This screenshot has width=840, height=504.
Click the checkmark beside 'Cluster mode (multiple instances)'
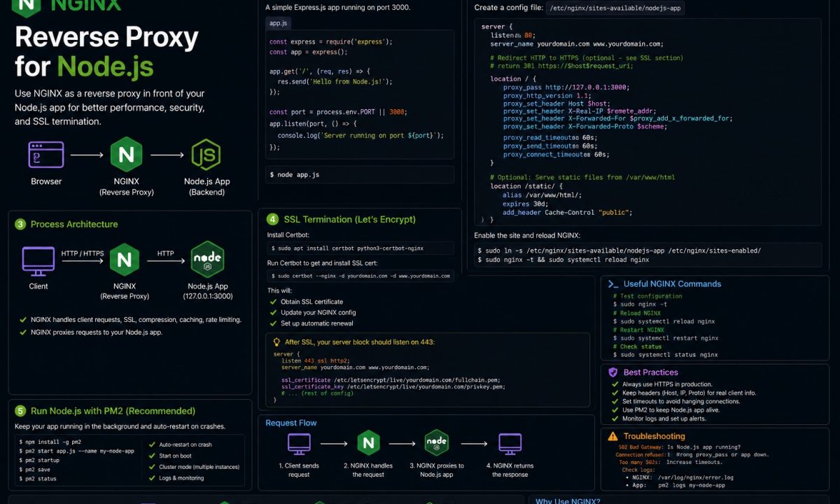152,467
